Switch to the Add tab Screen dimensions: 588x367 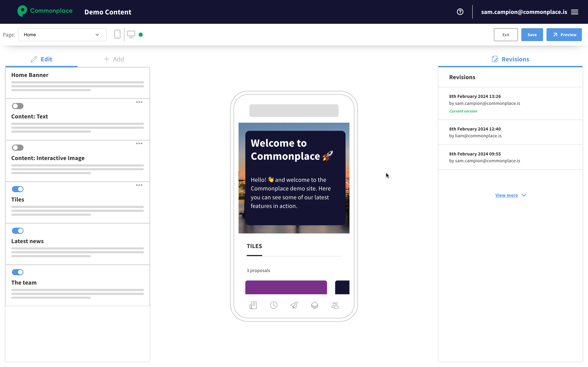(114, 59)
